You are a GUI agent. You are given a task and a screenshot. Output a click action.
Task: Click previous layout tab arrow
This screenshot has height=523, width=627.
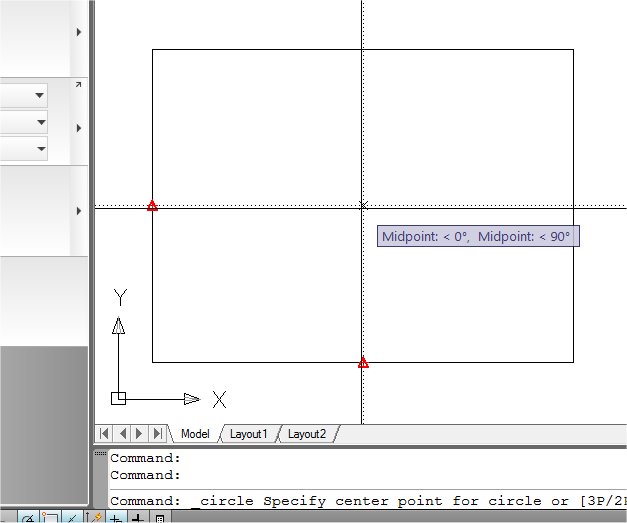click(122, 433)
